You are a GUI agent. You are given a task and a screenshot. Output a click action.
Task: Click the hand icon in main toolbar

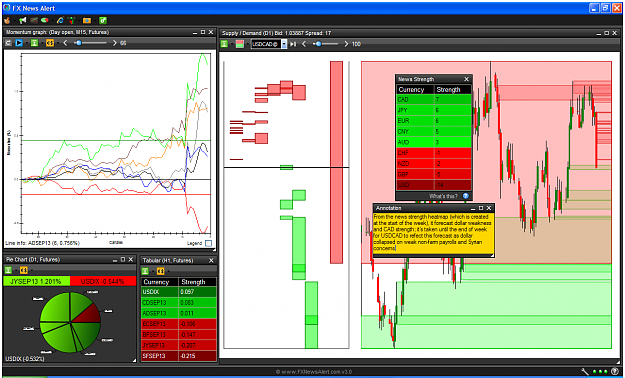point(7,20)
